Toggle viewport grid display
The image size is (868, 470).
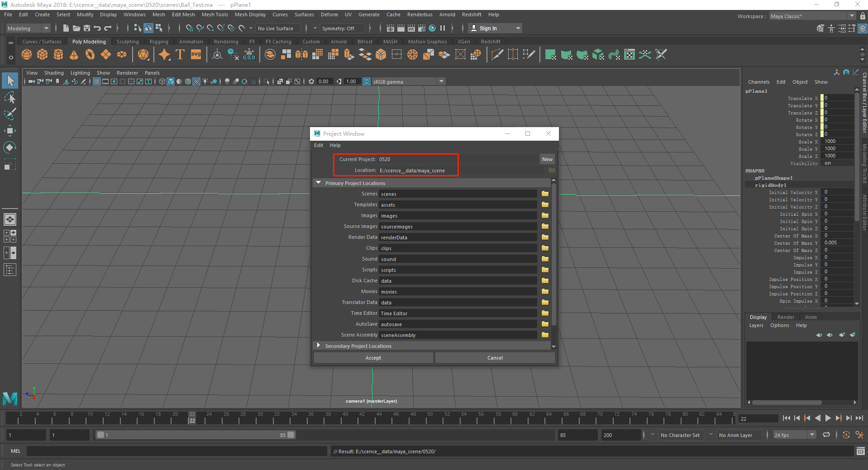pyautogui.click(x=97, y=81)
